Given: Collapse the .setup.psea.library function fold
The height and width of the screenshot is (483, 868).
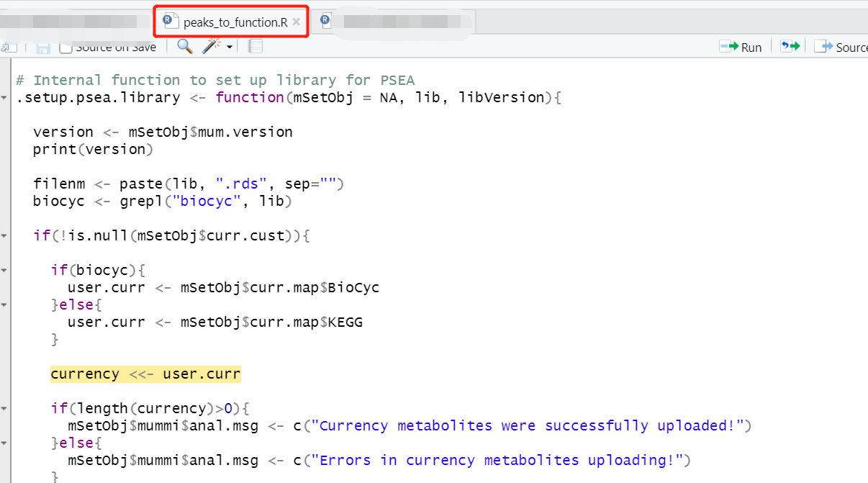Looking at the screenshot, I should pos(5,98).
